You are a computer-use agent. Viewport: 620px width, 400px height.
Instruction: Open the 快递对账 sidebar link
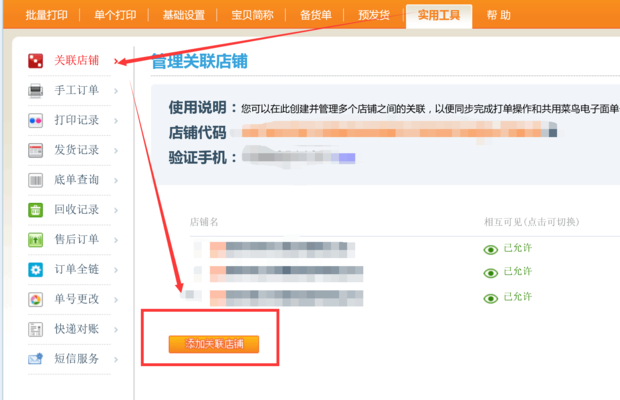coord(77,329)
